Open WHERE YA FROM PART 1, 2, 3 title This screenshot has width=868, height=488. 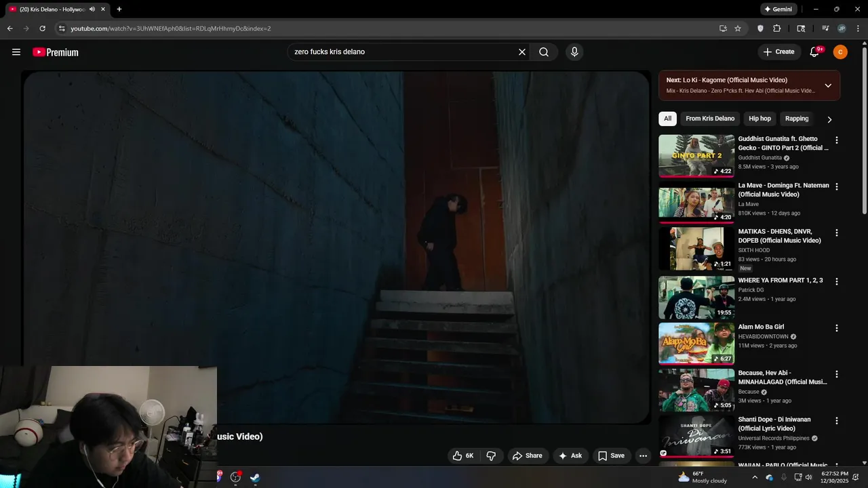[x=781, y=281]
